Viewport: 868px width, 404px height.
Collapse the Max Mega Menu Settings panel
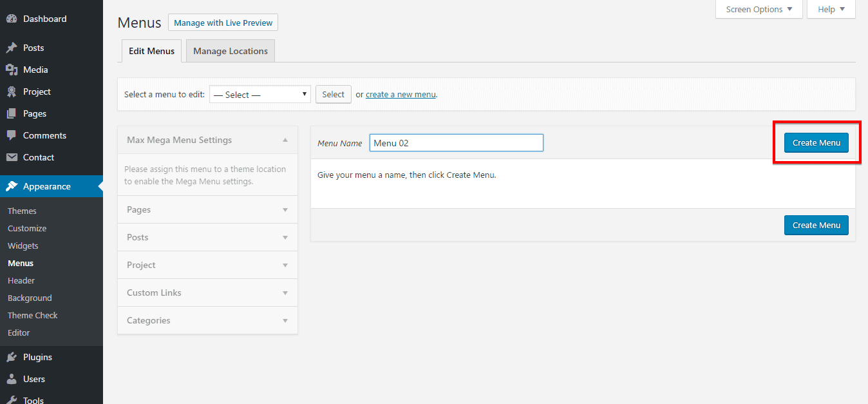[x=285, y=139]
